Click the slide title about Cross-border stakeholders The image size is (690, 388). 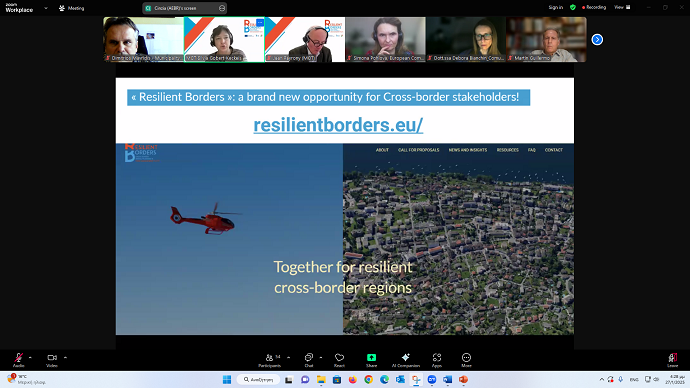[x=328, y=97]
